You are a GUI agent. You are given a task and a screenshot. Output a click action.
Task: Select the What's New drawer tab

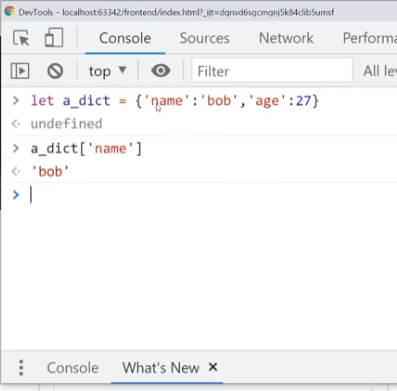click(161, 368)
